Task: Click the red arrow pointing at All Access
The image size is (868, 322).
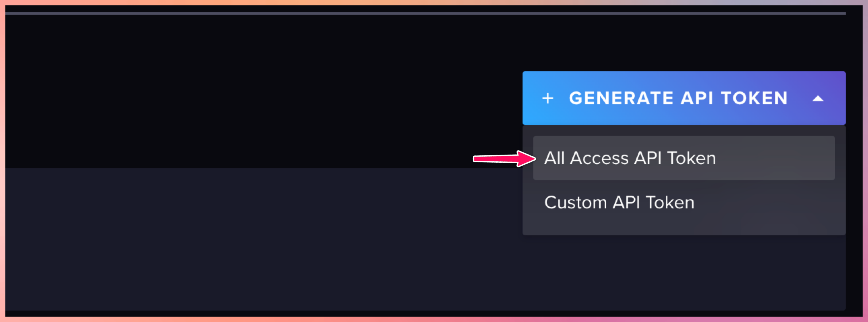Action: (504, 158)
